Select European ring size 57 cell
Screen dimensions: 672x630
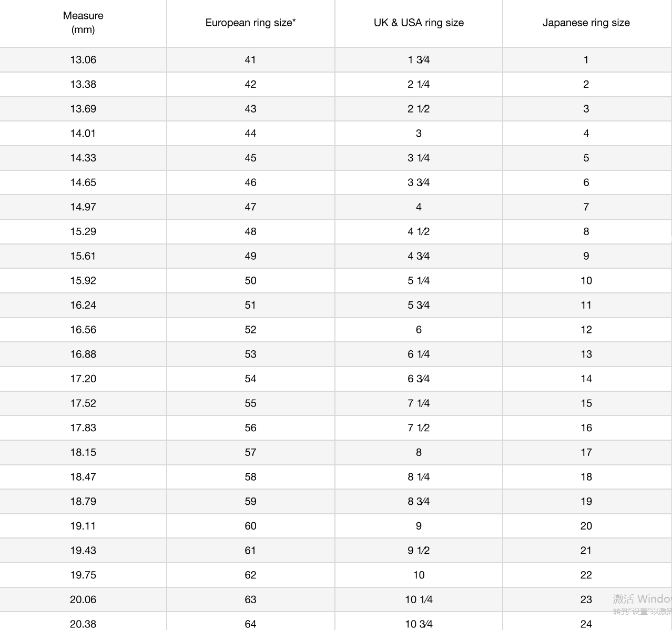tap(250, 452)
